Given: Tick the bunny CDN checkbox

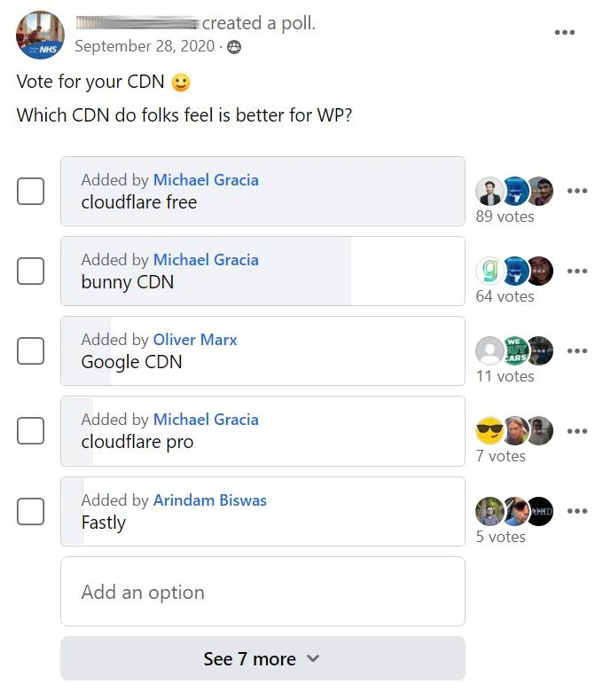Looking at the screenshot, I should tap(31, 271).
